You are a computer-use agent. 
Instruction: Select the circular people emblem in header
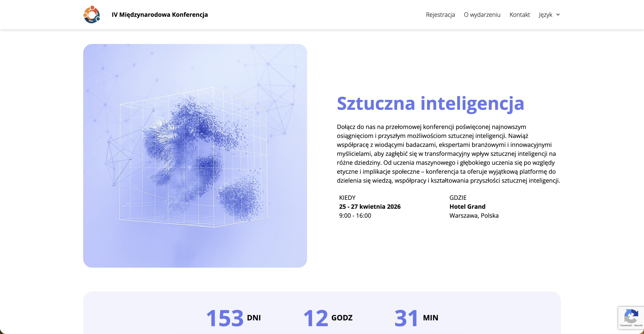(92, 15)
